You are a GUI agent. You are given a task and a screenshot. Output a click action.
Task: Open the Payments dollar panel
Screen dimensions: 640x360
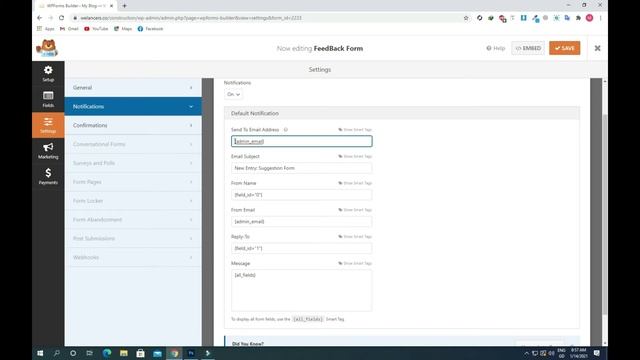(x=48, y=176)
